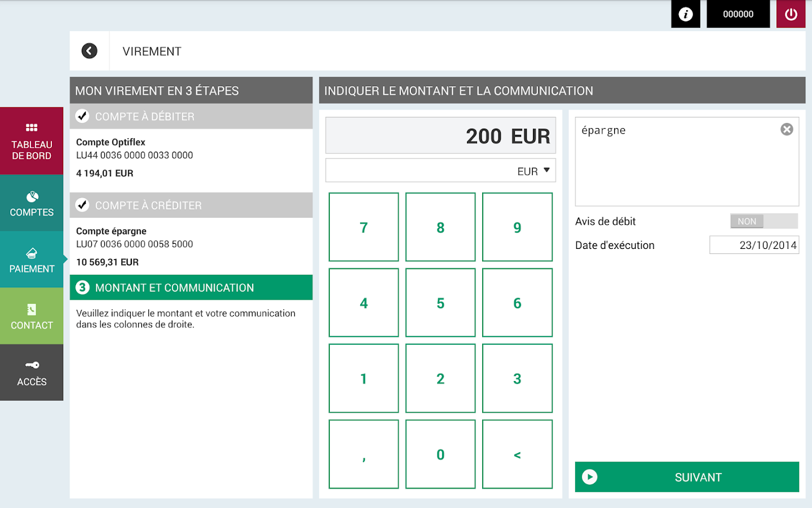Open the Tableau de bord section

coord(32,141)
